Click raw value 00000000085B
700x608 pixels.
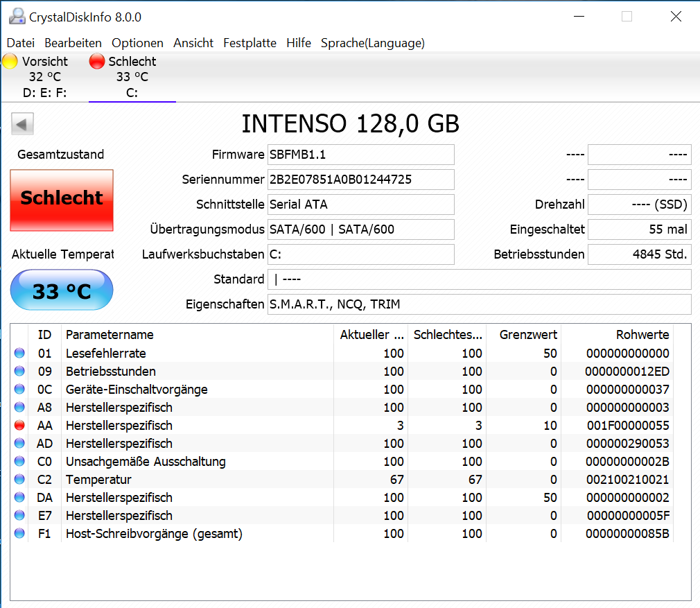click(x=628, y=533)
